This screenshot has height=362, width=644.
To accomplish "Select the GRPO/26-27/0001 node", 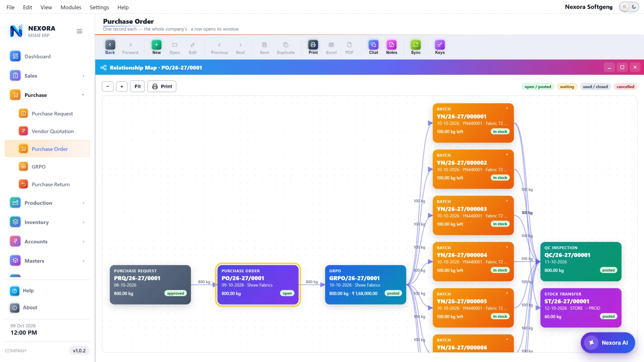I will point(365,285).
